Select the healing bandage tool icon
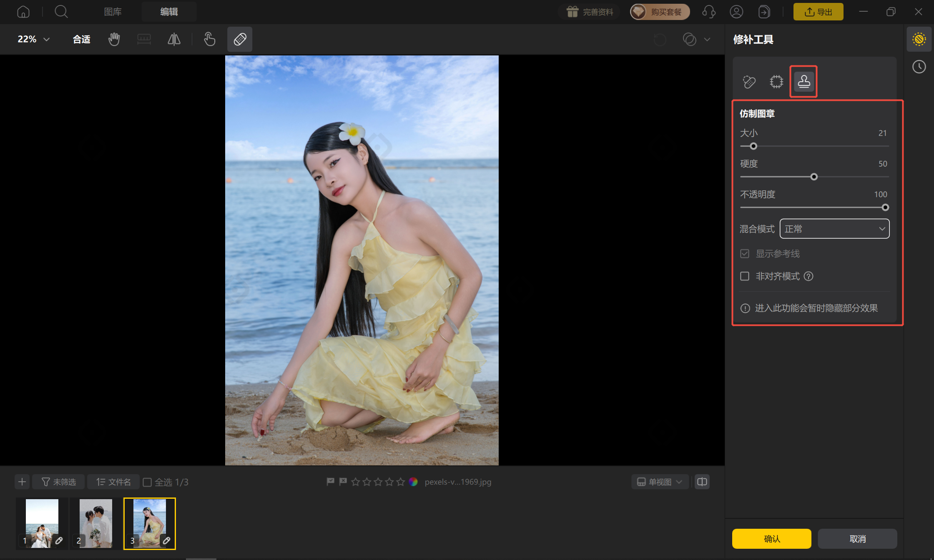934x560 pixels. [749, 82]
